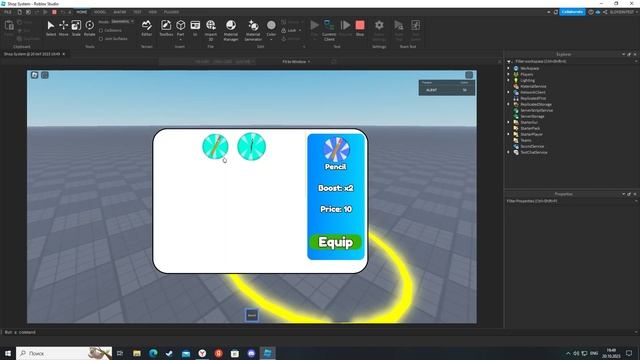Open the Part dropdown arrow
Image resolution: width=640 pixels, height=360 pixels.
point(180,40)
